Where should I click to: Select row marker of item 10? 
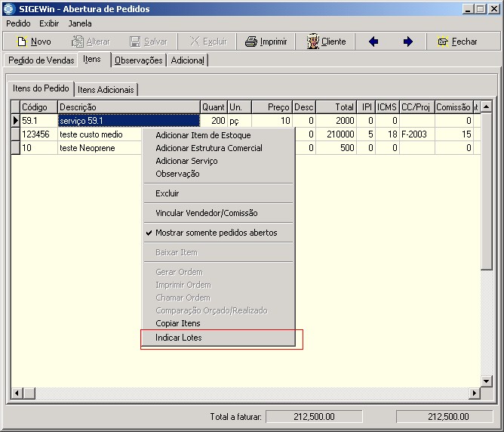click(15, 147)
